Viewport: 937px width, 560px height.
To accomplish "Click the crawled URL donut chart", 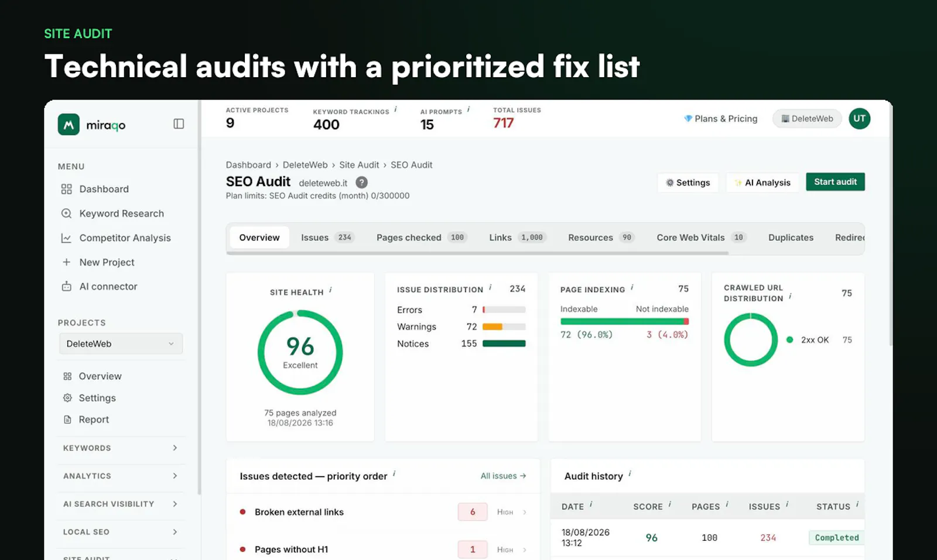I will pyautogui.click(x=751, y=340).
